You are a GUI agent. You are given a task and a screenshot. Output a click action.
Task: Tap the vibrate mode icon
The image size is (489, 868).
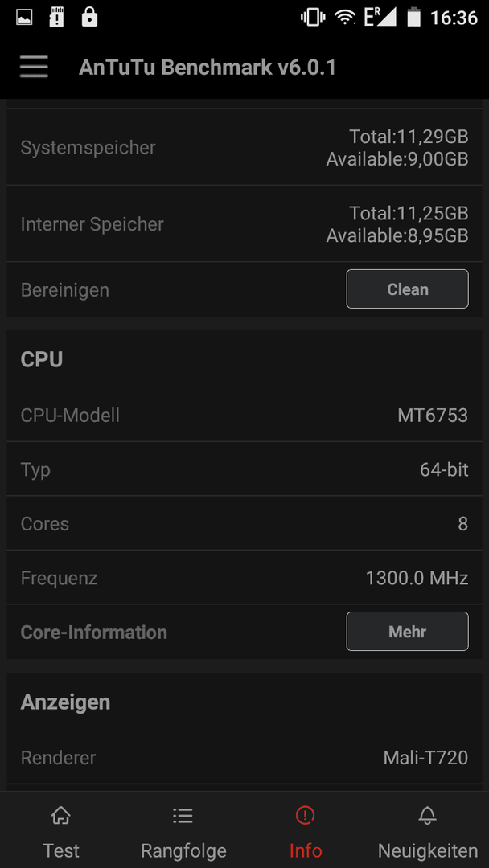313,18
